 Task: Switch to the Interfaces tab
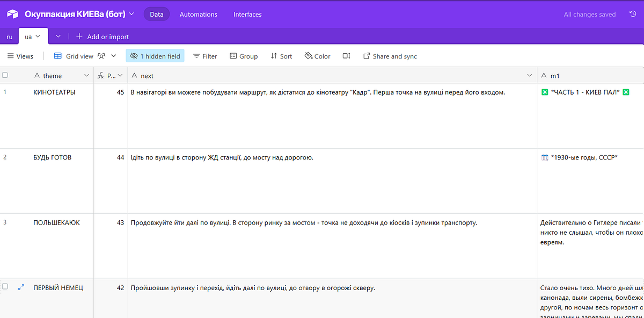tap(247, 15)
